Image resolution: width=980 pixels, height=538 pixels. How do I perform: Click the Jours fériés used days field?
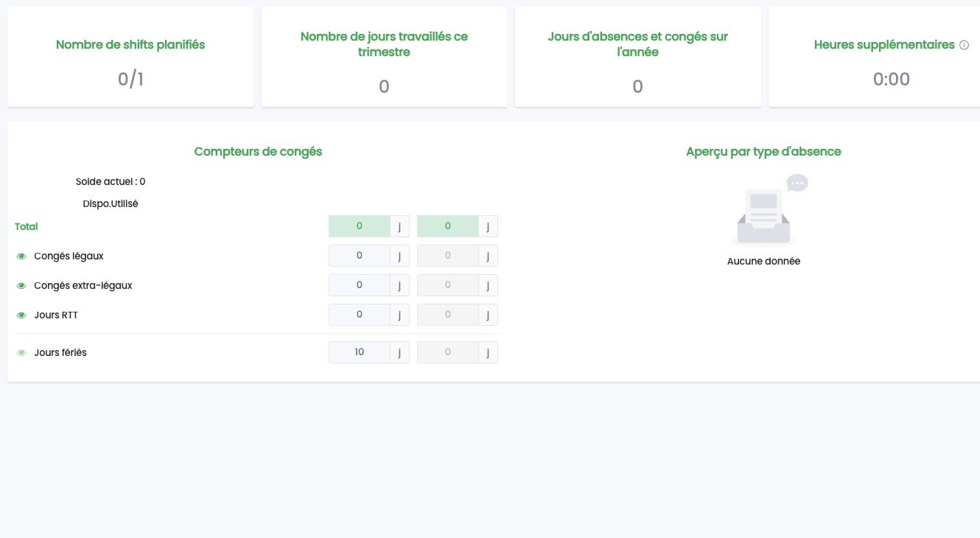point(448,352)
